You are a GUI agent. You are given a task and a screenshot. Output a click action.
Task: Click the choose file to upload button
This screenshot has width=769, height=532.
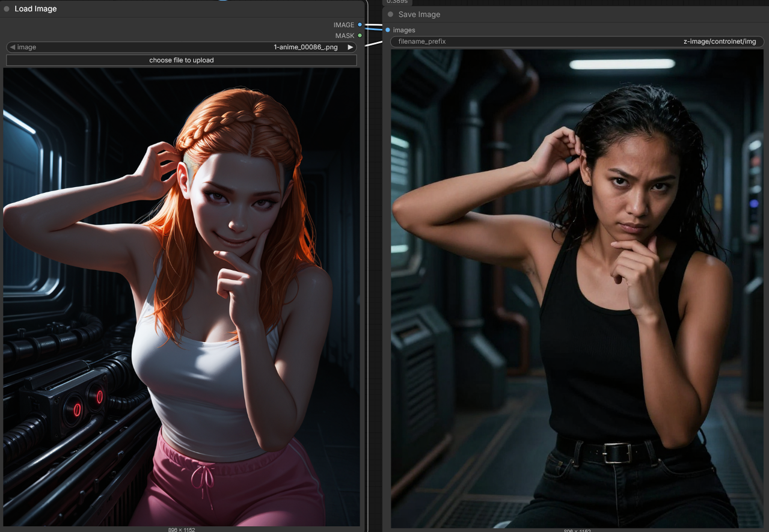pos(181,60)
